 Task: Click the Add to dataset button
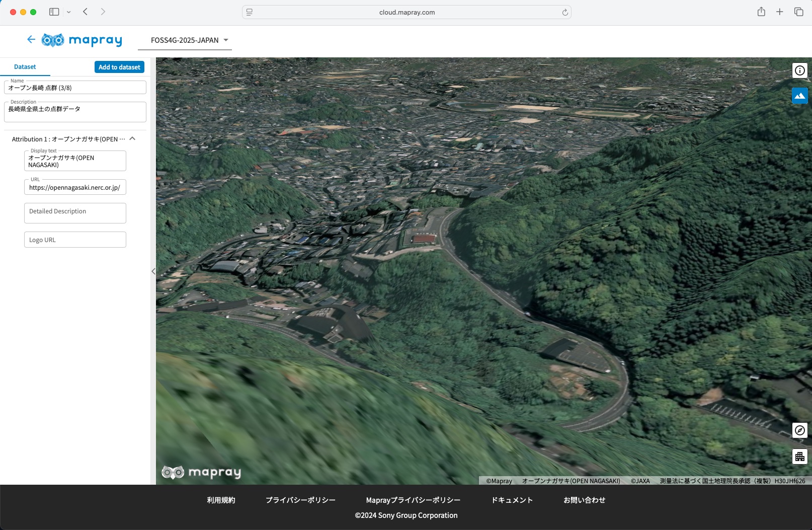click(x=119, y=67)
